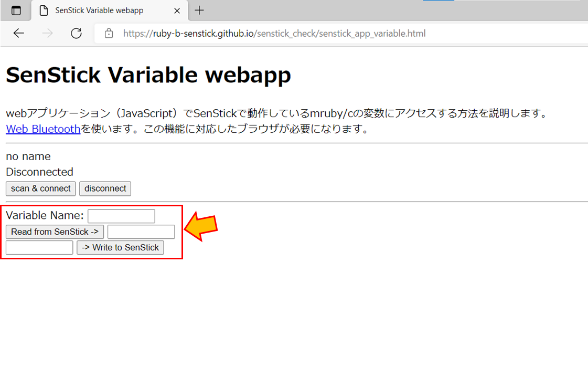Reload the page with refresh icon
This screenshot has height=378, width=588.
click(x=76, y=34)
